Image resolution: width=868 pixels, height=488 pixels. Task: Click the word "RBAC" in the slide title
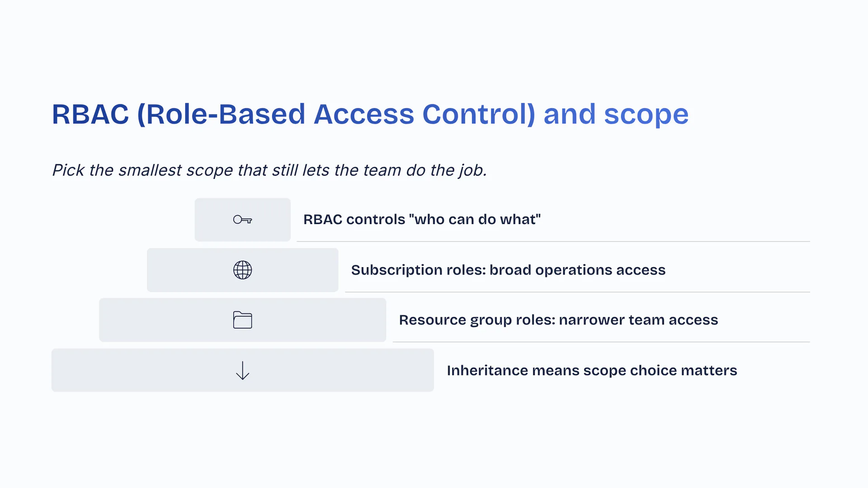(90, 114)
